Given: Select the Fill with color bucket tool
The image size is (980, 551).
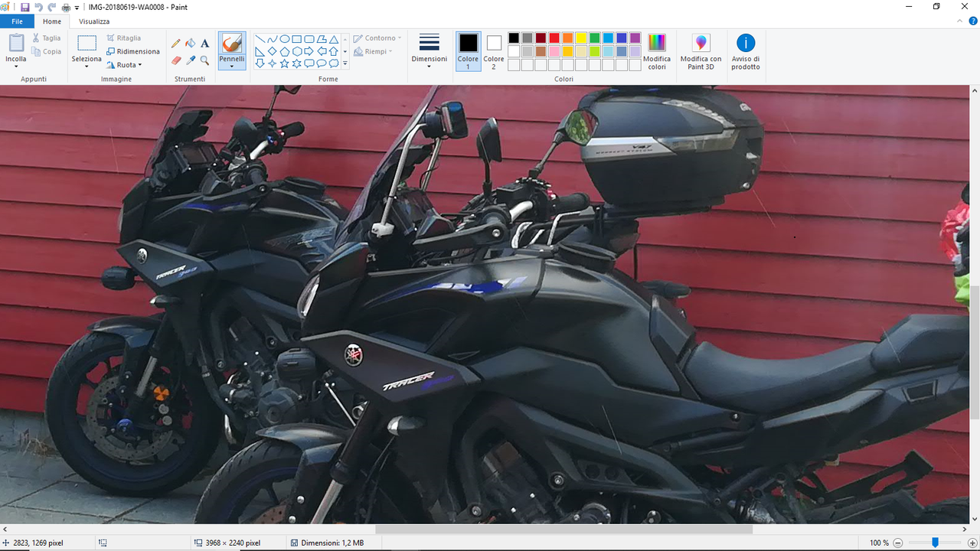Looking at the screenshot, I should (191, 44).
